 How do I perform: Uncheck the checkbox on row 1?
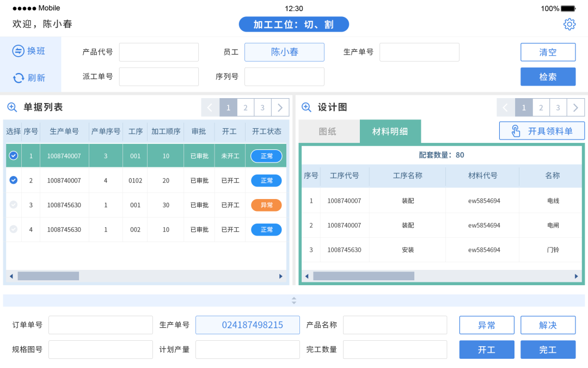(13, 155)
